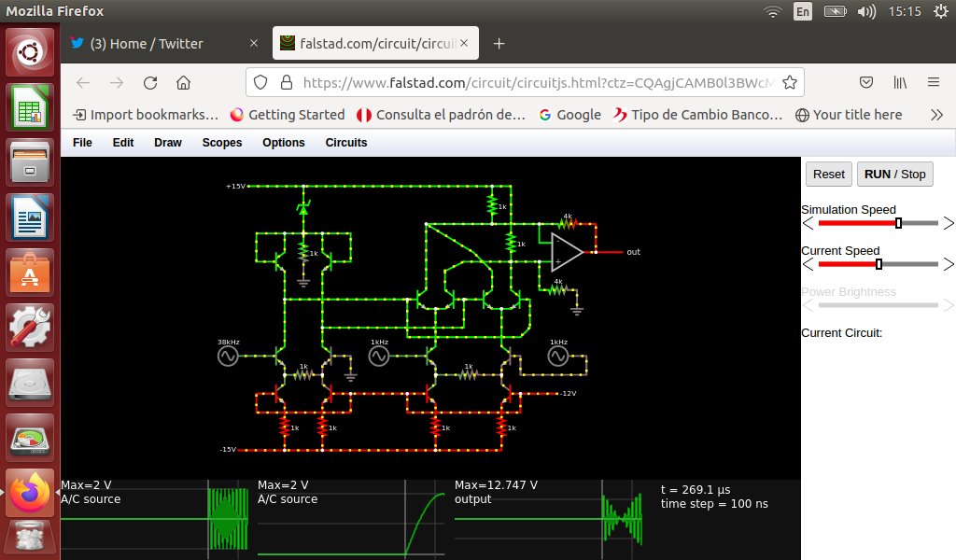Increase Simulation Speed with right arrow
Image resolution: width=956 pixels, height=560 pixels.
pos(949,223)
